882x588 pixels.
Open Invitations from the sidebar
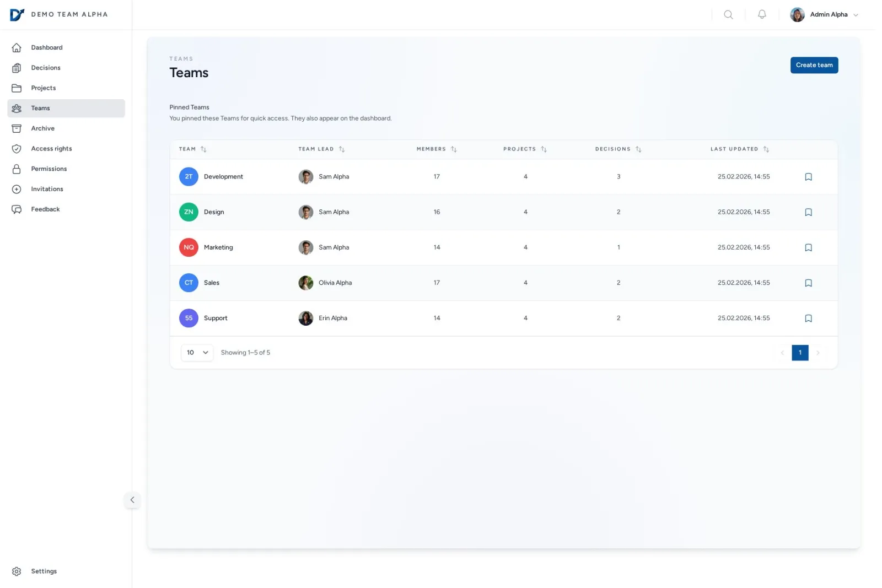[x=46, y=188]
